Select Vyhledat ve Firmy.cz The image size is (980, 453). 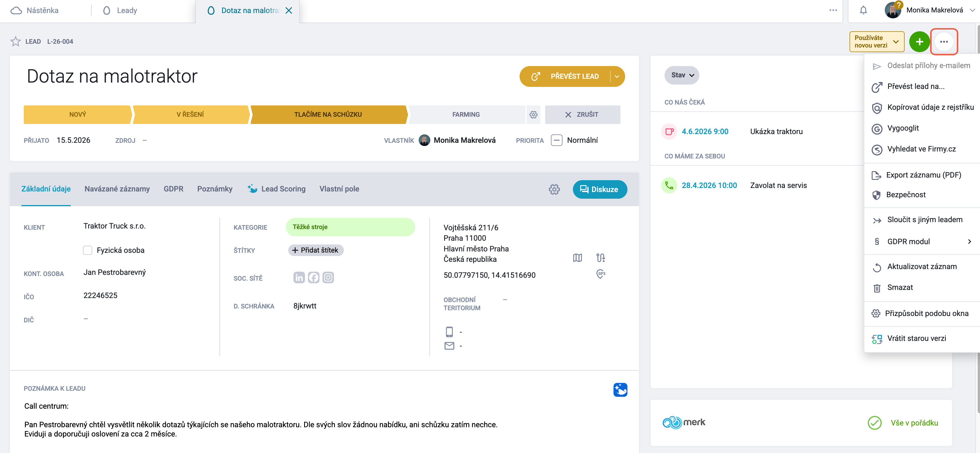click(x=922, y=149)
